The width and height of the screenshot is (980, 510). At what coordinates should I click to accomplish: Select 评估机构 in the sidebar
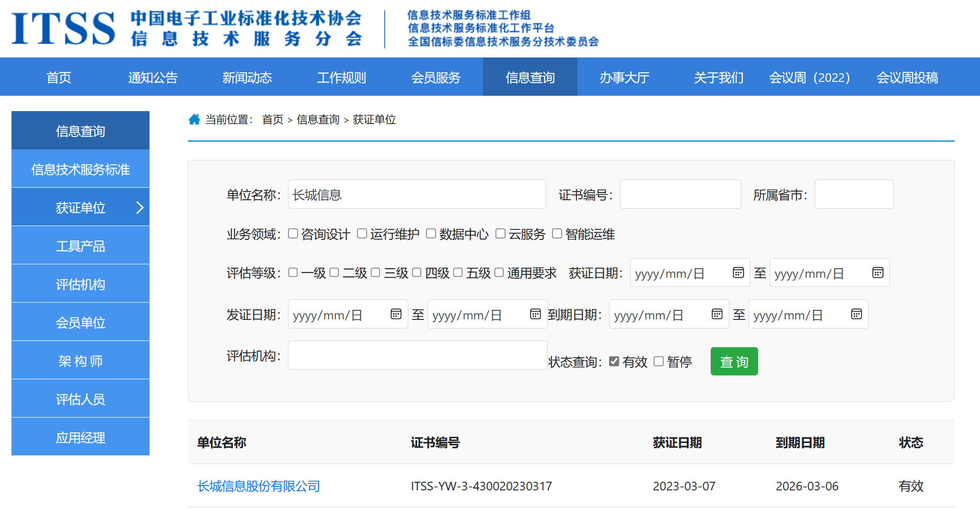[81, 284]
